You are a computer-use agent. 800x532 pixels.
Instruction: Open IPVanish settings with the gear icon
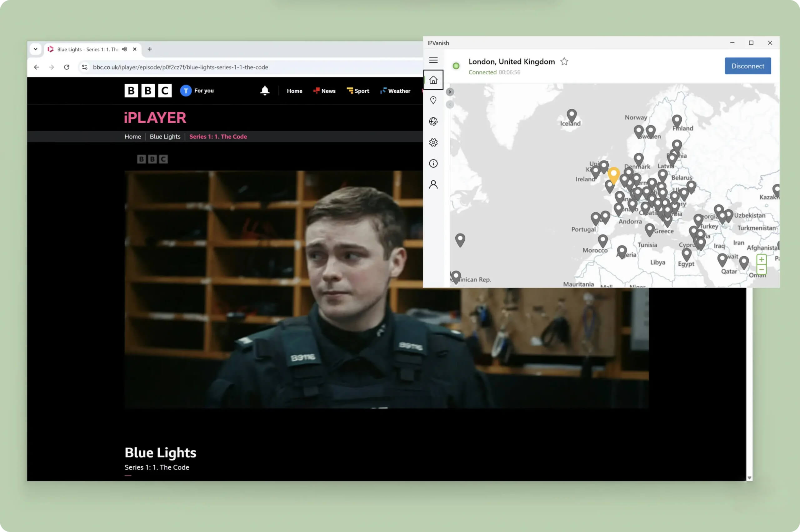tap(433, 142)
